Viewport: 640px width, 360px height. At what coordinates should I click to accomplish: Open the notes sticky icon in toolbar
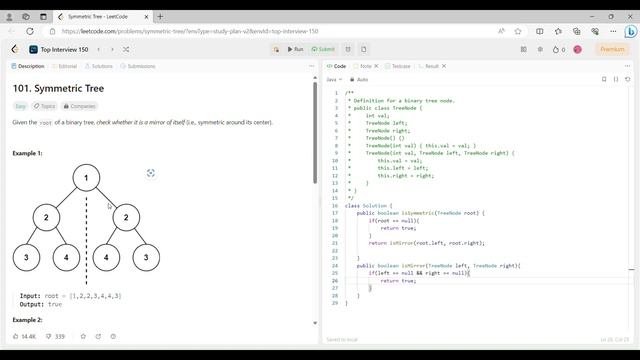[x=364, y=49]
